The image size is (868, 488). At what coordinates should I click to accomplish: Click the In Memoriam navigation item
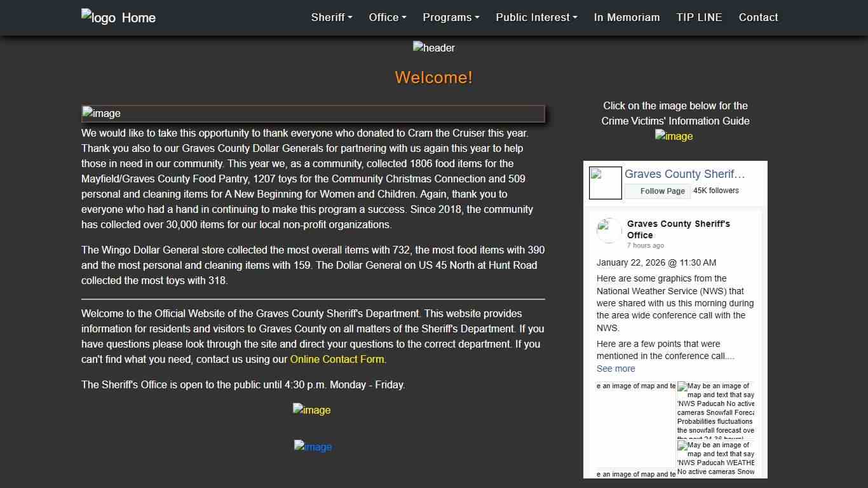tap(627, 17)
